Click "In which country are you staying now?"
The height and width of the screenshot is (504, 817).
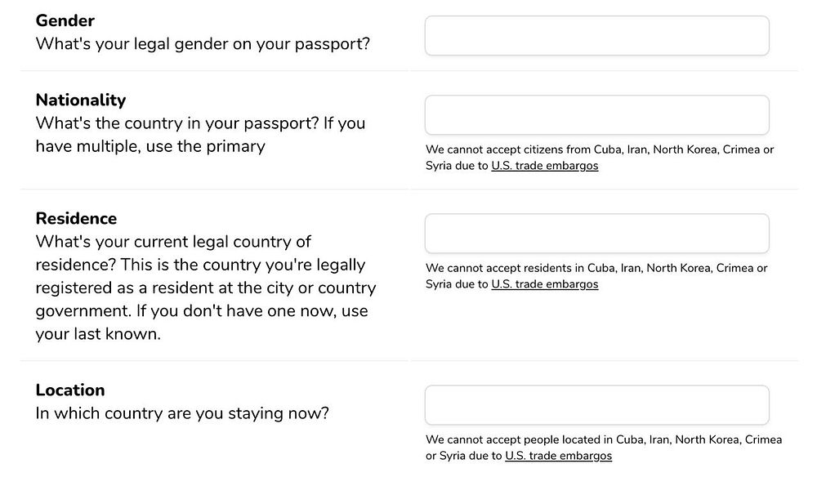(x=182, y=413)
